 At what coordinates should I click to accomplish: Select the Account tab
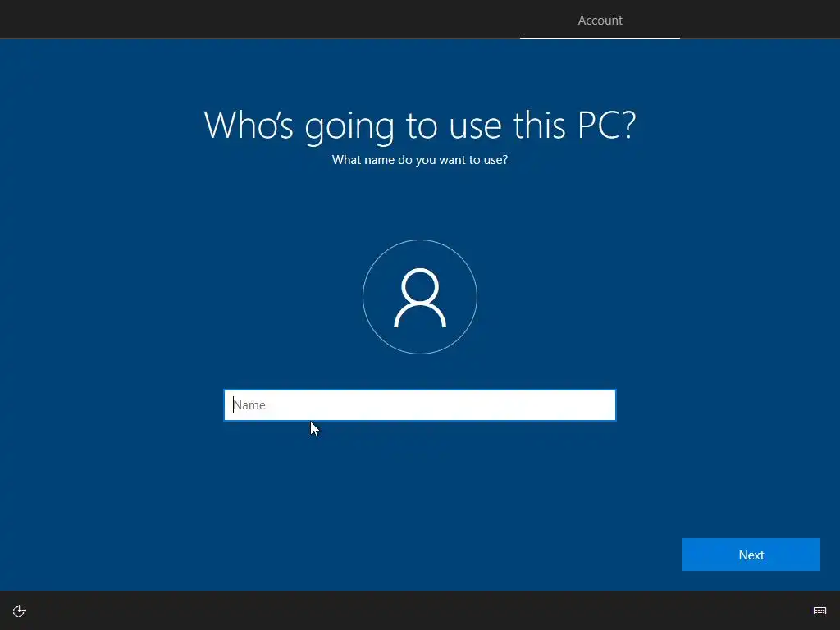coord(600,21)
